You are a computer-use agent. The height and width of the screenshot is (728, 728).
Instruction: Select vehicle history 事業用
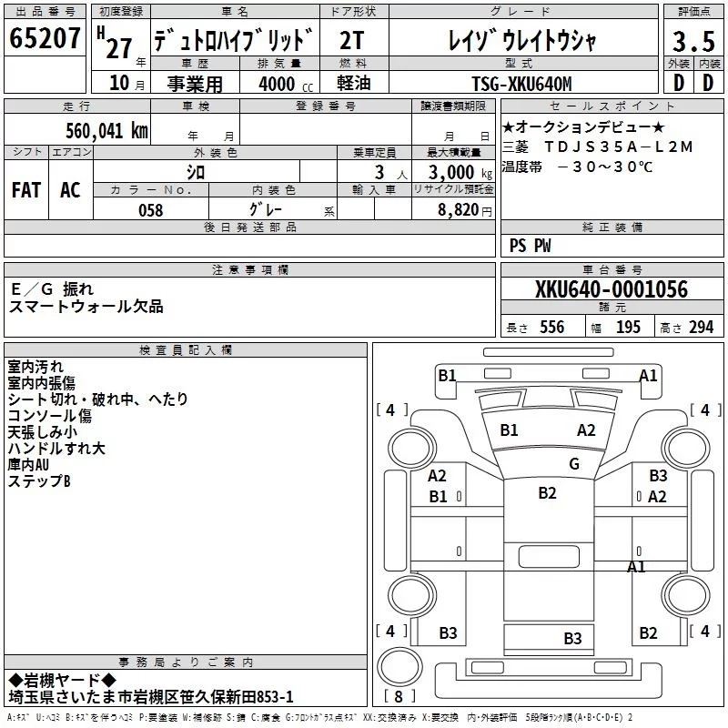[195, 84]
